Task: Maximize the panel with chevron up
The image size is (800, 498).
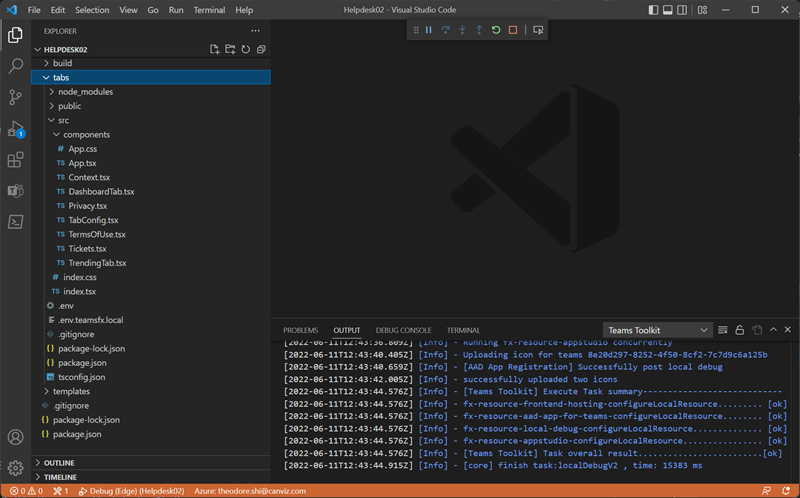Action: click(x=773, y=330)
